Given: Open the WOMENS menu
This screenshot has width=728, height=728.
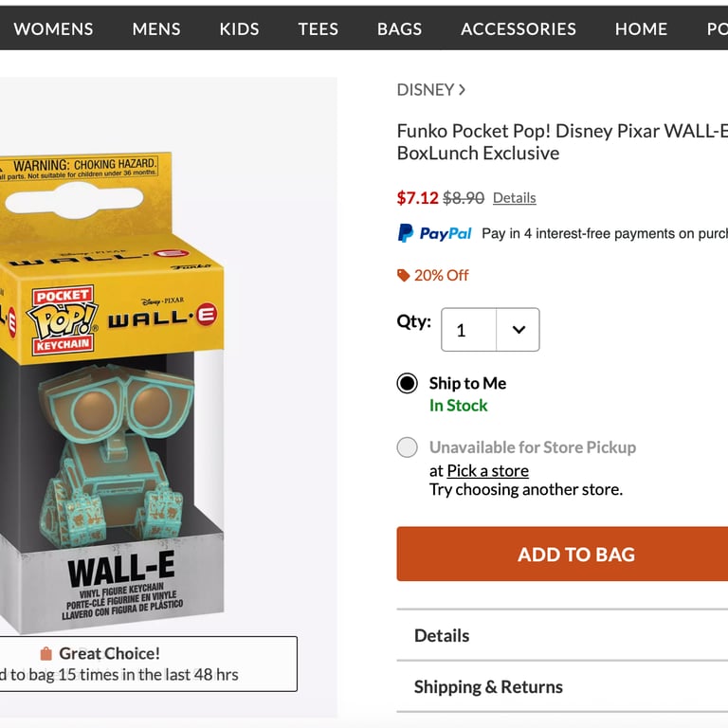Looking at the screenshot, I should [x=53, y=28].
